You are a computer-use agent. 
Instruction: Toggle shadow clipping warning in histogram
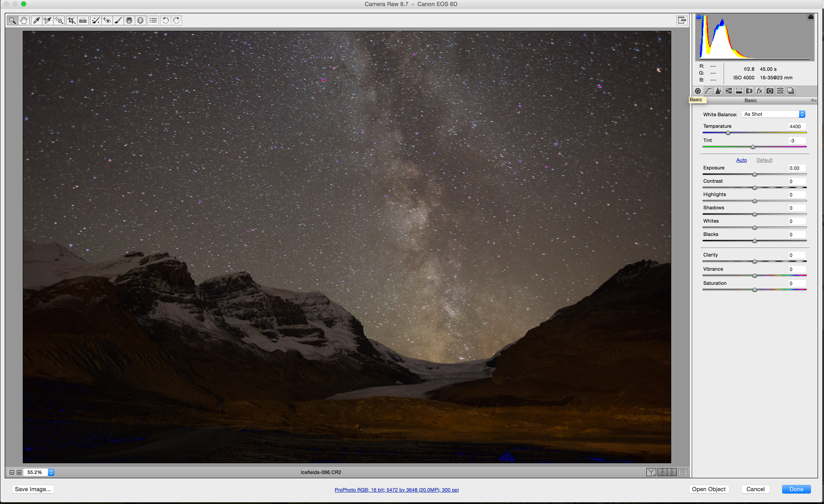click(x=699, y=16)
